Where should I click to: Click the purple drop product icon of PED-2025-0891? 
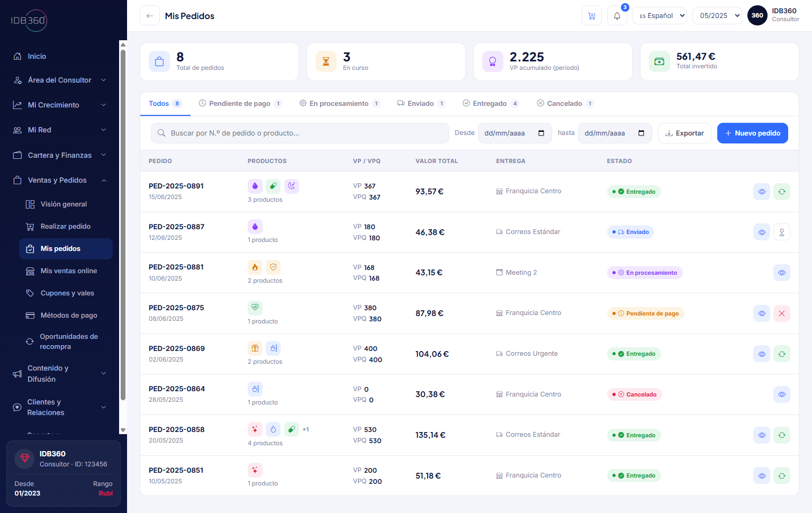pos(255,186)
